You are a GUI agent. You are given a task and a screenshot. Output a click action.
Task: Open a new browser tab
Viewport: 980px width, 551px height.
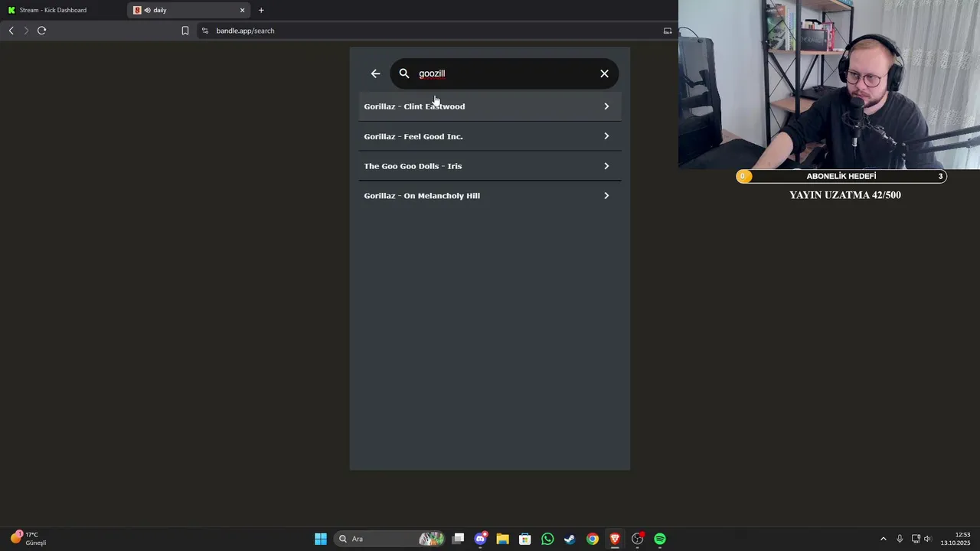(x=261, y=10)
